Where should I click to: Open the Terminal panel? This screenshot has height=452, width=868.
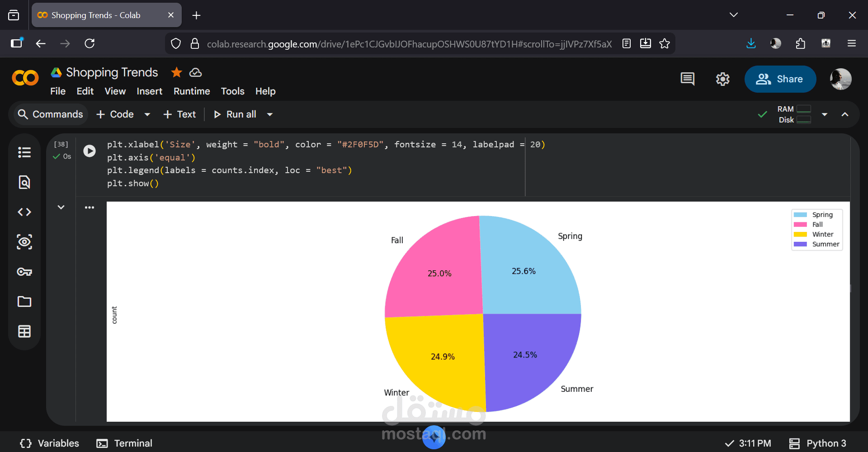pyautogui.click(x=124, y=443)
